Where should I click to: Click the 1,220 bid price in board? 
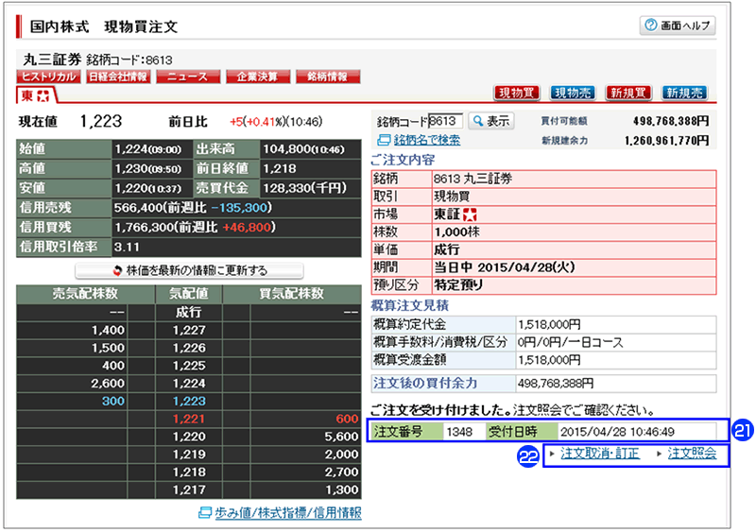point(189,437)
